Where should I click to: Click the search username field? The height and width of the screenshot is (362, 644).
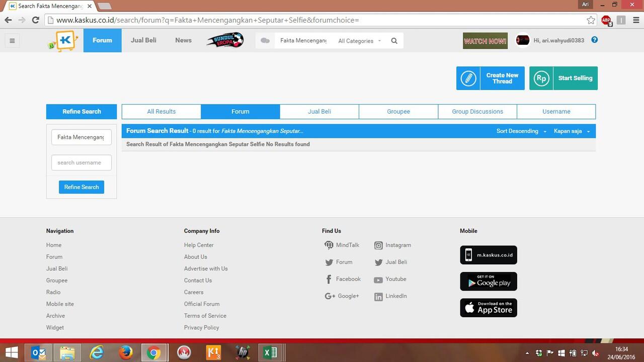click(x=82, y=162)
